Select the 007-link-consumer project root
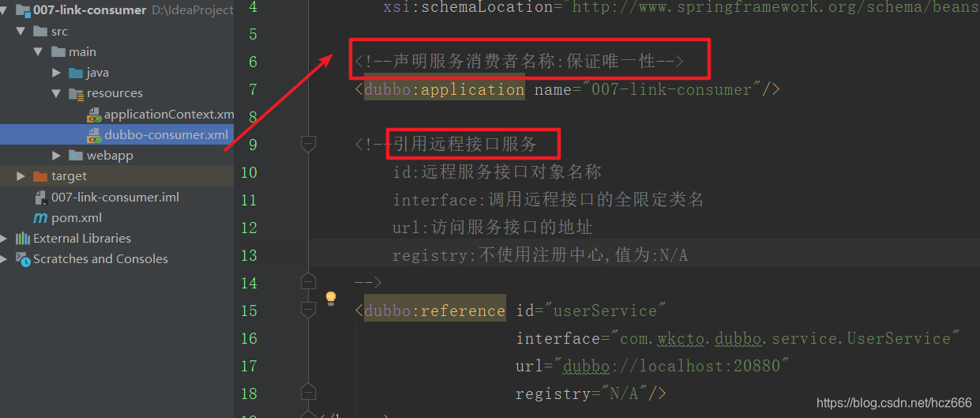The image size is (980, 418). click(89, 10)
